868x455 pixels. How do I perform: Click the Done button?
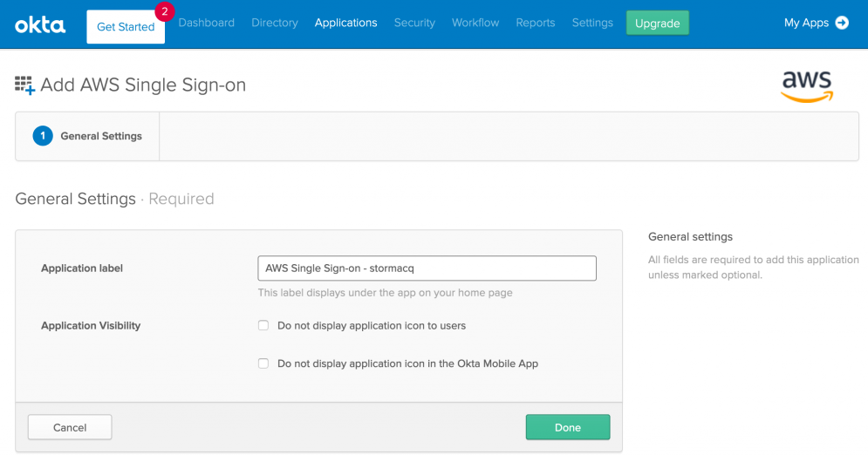568,427
